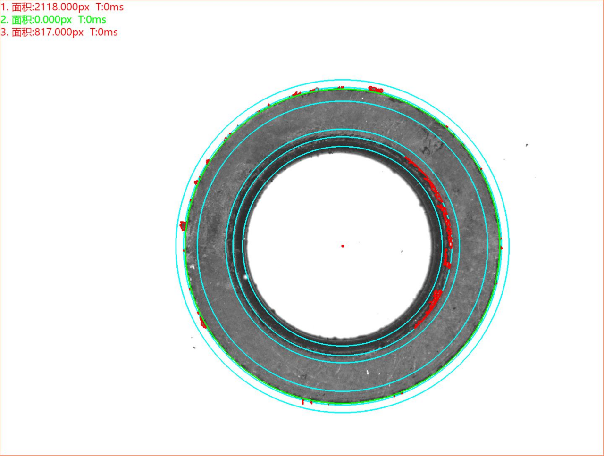Click the large red defect cluster at lower-right inner ring
This screenshot has width=604, height=457.
pyautogui.click(x=429, y=309)
